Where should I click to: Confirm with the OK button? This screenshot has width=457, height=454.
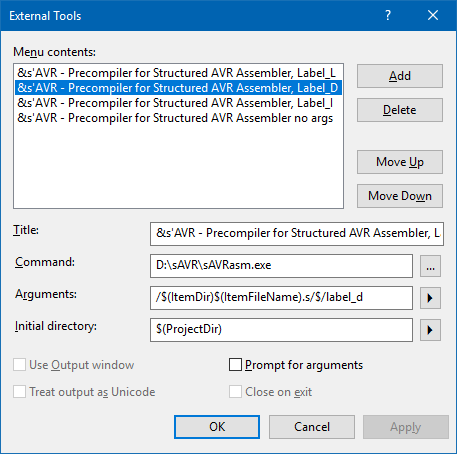click(217, 427)
